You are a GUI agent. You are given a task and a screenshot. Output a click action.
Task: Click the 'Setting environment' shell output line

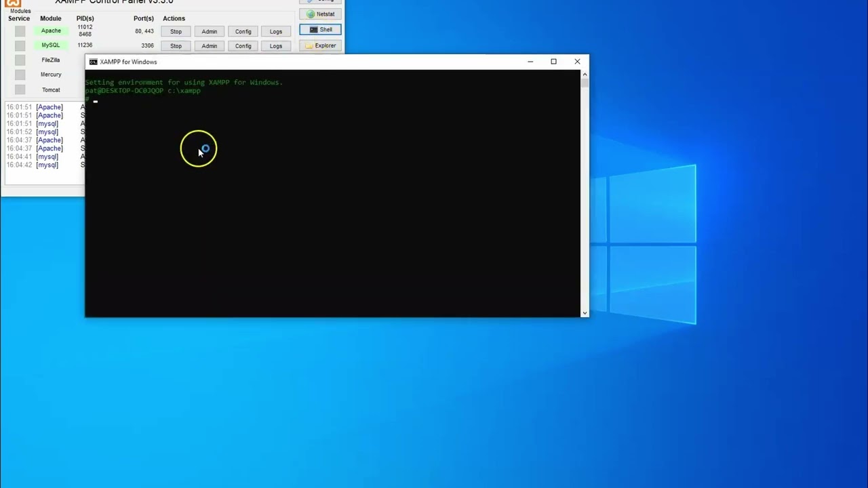[184, 83]
